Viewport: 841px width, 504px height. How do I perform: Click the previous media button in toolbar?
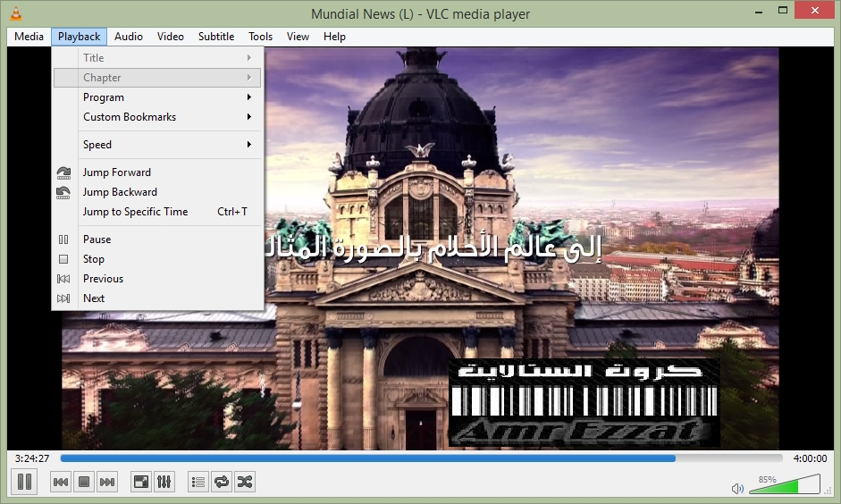tap(61, 483)
